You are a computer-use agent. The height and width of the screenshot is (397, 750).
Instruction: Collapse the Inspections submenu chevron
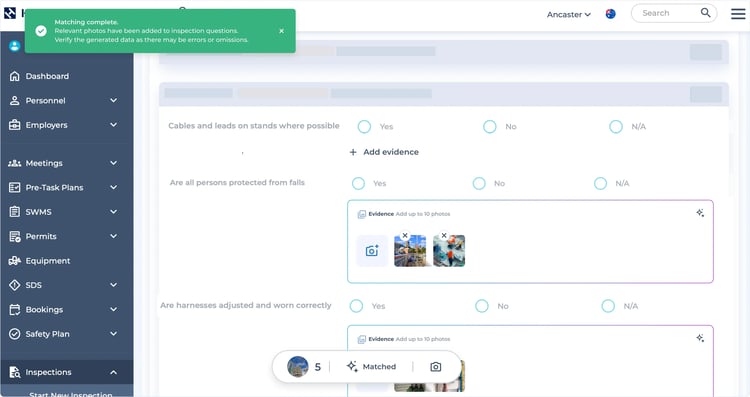113,372
